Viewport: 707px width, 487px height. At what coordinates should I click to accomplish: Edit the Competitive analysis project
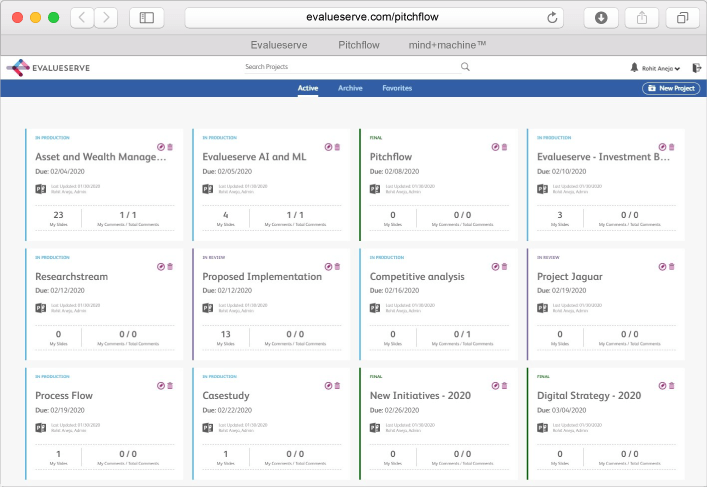496,266
